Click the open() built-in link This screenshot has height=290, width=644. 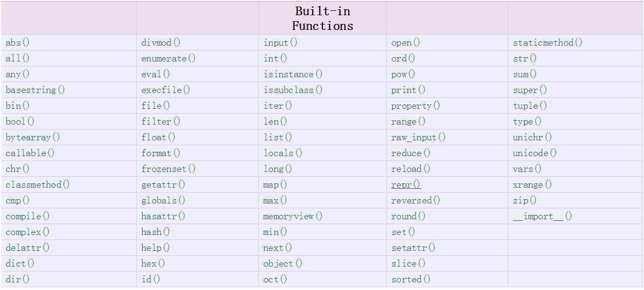(405, 42)
